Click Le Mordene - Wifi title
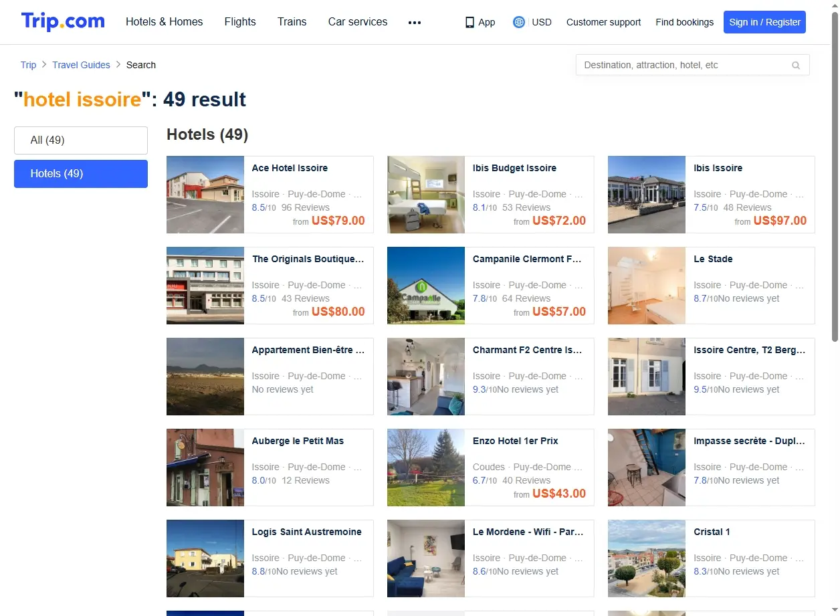Screen dimensions: 840x616 (x=528, y=532)
